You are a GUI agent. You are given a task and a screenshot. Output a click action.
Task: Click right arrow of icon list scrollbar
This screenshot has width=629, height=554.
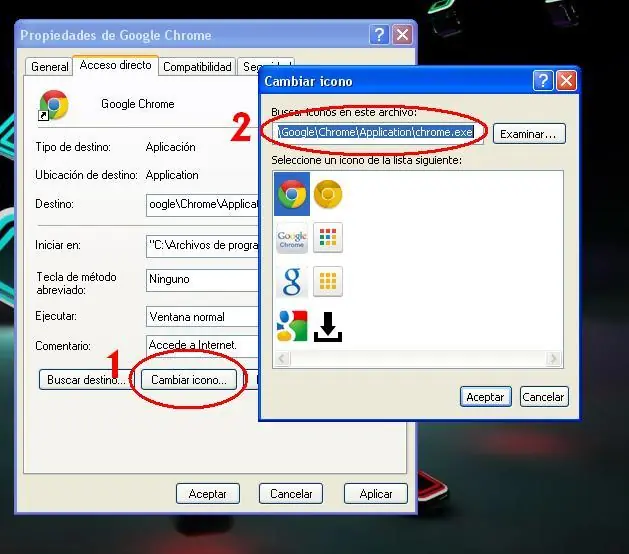(554, 358)
